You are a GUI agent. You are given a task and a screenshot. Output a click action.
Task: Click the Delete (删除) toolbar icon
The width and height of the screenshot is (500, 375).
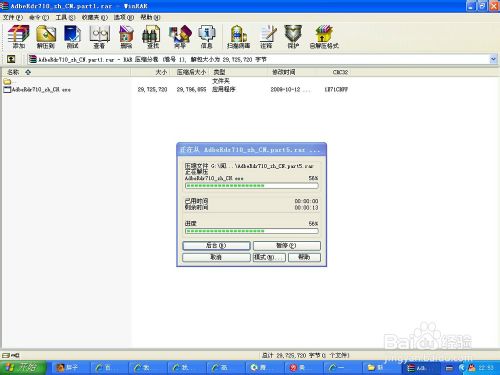point(126,37)
